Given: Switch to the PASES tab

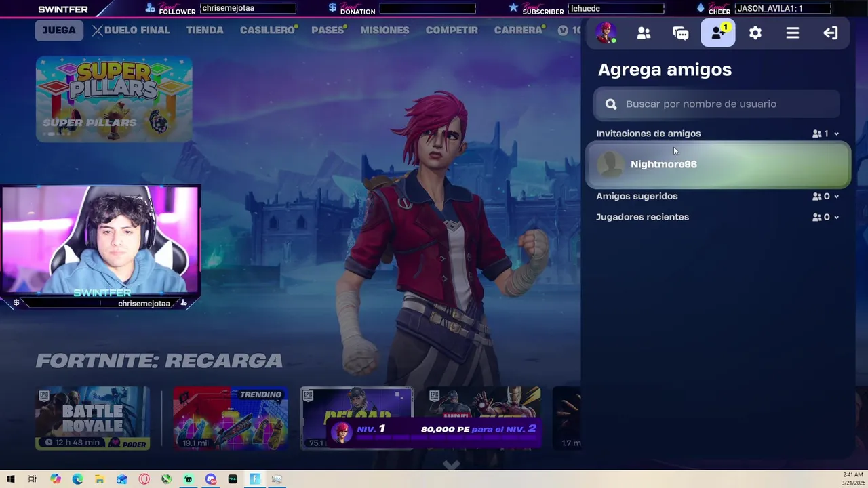Looking at the screenshot, I should pyautogui.click(x=328, y=30).
